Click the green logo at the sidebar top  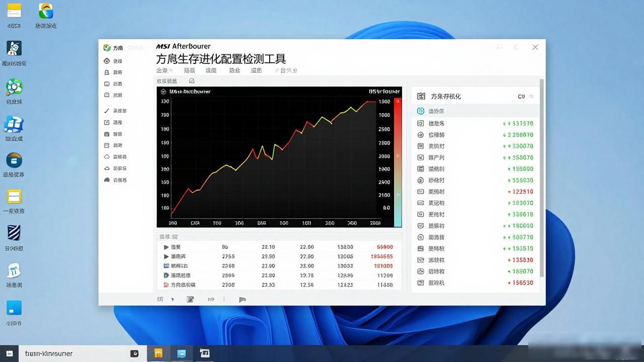(107, 48)
